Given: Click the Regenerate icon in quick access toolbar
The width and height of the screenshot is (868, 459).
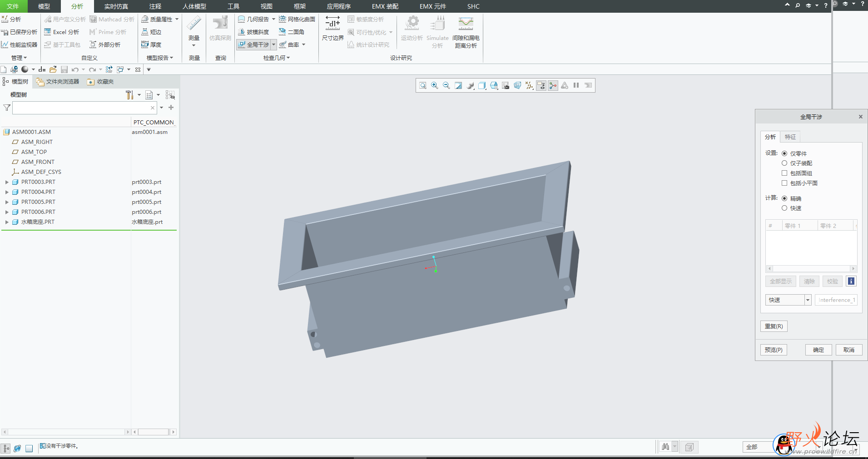Looking at the screenshot, I should point(109,69).
